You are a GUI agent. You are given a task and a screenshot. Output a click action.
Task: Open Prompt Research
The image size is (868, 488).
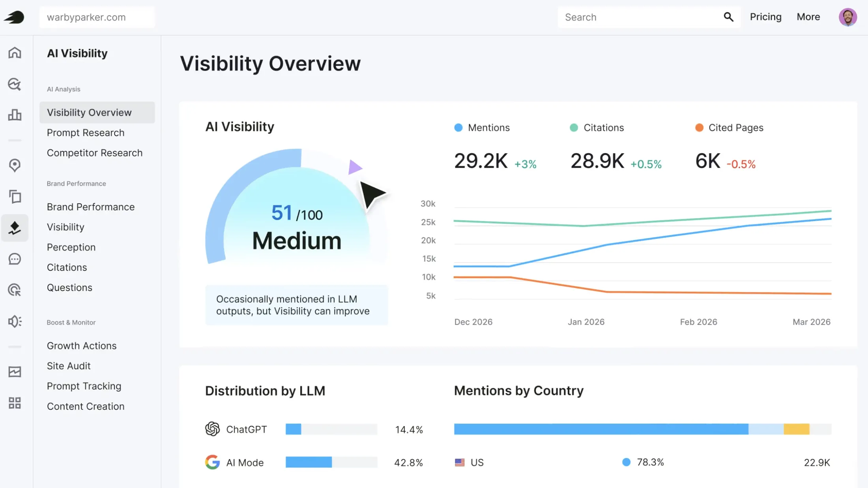86,133
